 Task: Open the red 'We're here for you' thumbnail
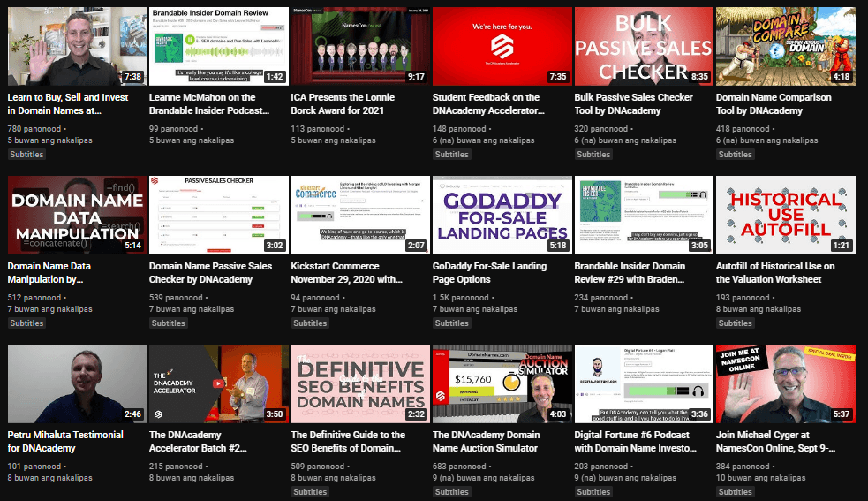pos(502,47)
